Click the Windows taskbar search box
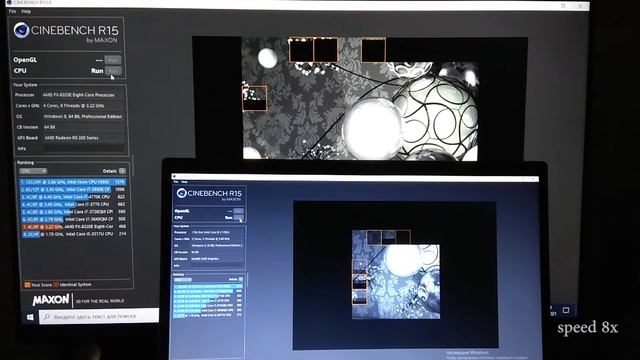Image resolution: width=640 pixels, height=360 pixels. [99, 316]
